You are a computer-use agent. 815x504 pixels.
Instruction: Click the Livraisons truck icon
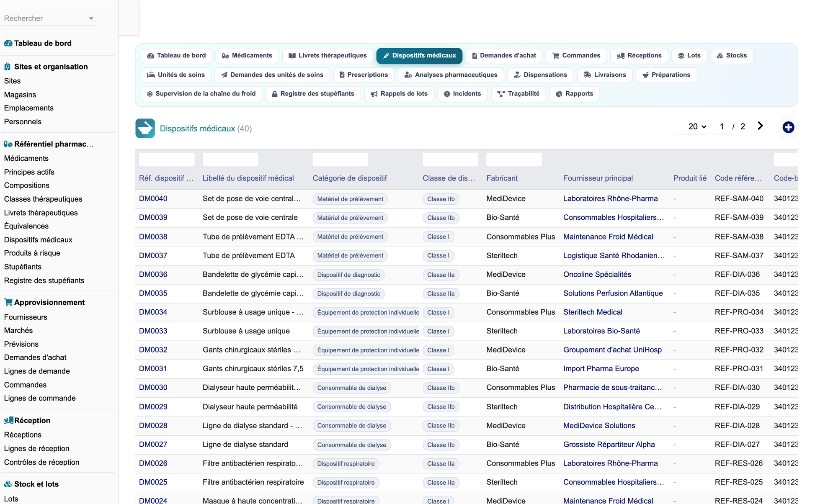588,75
